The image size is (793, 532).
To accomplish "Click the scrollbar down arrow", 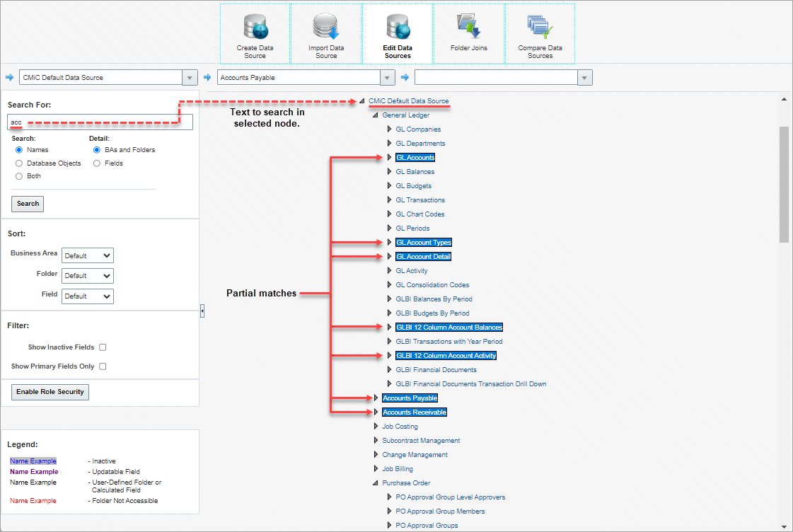I will pyautogui.click(x=784, y=526).
